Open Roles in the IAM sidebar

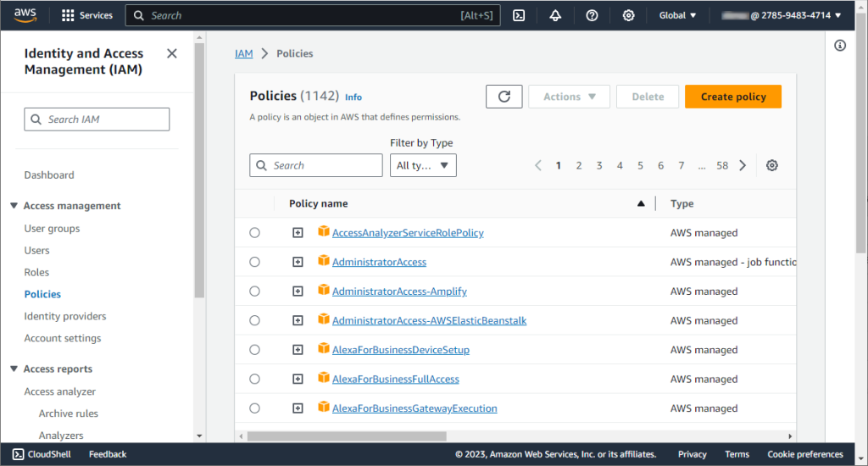click(36, 272)
